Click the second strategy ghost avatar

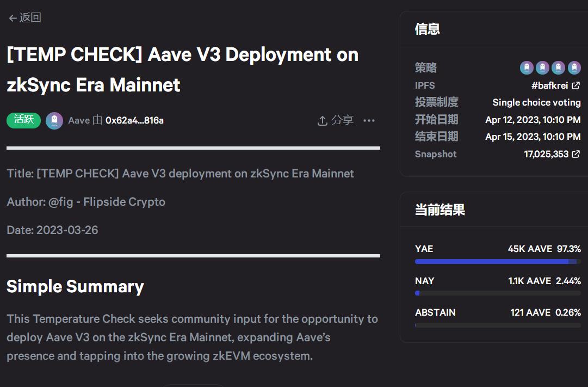pyautogui.click(x=542, y=67)
